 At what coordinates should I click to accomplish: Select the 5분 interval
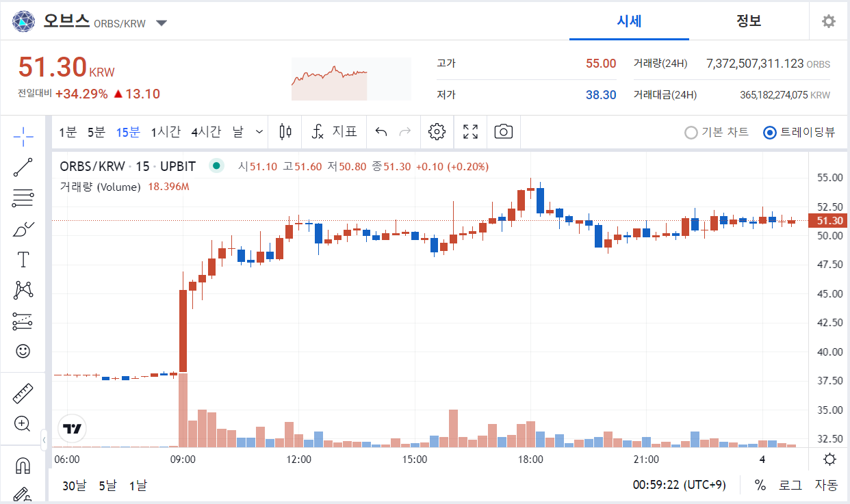(x=96, y=132)
